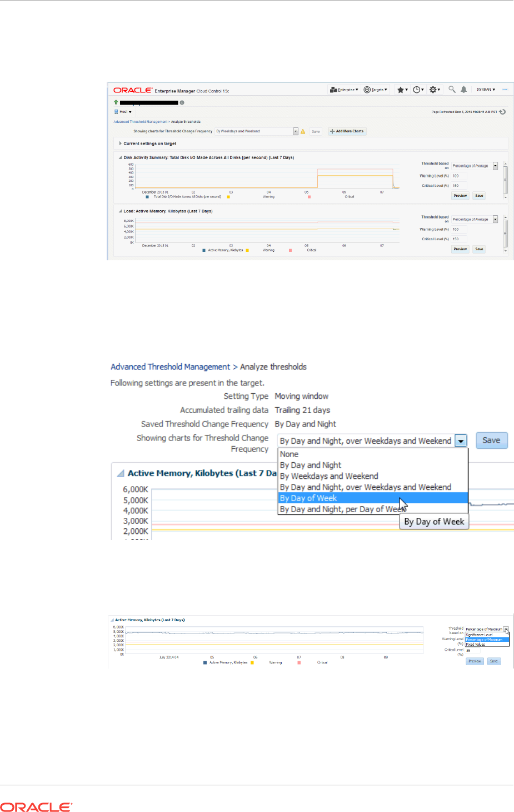
Task: Collapse the Disk Activity Summary chart section
Action: (121, 157)
